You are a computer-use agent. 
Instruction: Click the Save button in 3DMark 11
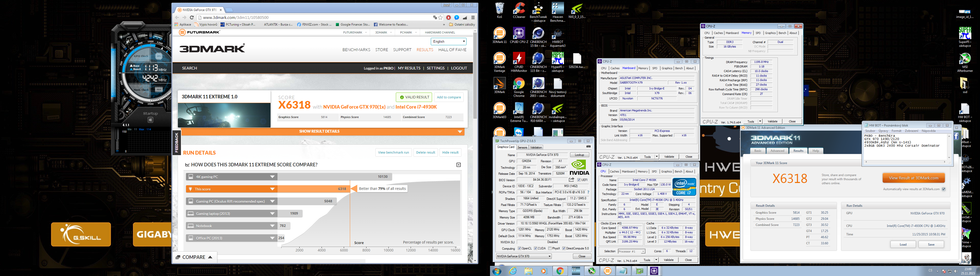point(931,244)
